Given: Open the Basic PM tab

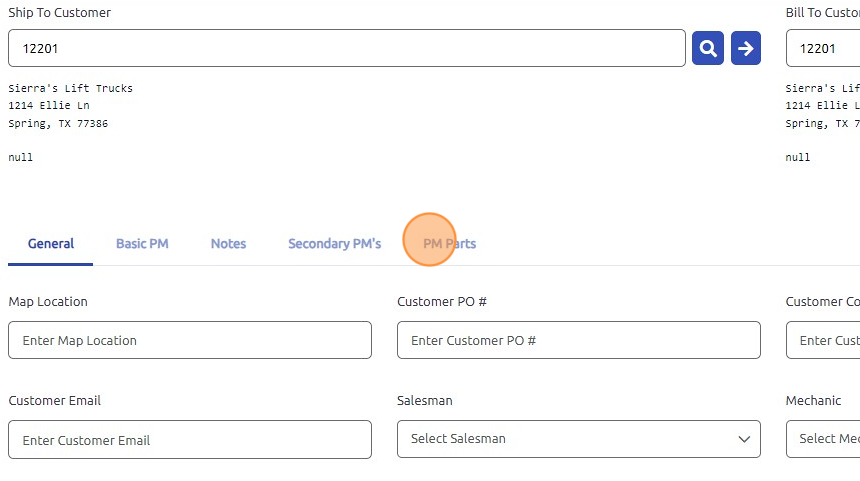Looking at the screenshot, I should (x=142, y=244).
